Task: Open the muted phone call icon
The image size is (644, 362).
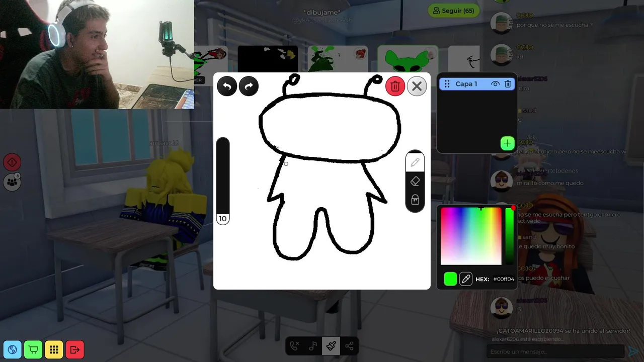Action: pyautogui.click(x=295, y=346)
